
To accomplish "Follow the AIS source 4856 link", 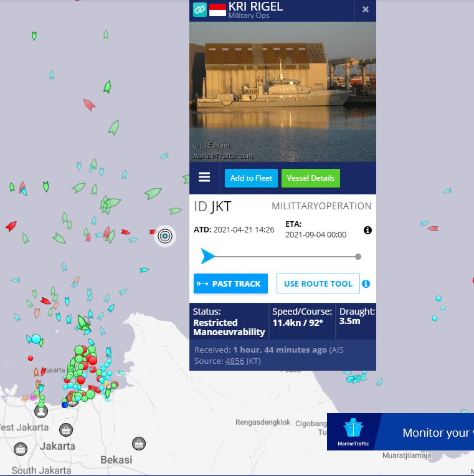I will pos(234,361).
